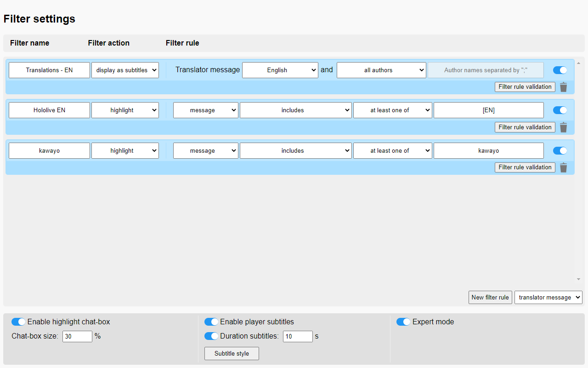This screenshot has height=368, width=588.
Task: Click Filter rule validation for kawayo
Action: [525, 167]
